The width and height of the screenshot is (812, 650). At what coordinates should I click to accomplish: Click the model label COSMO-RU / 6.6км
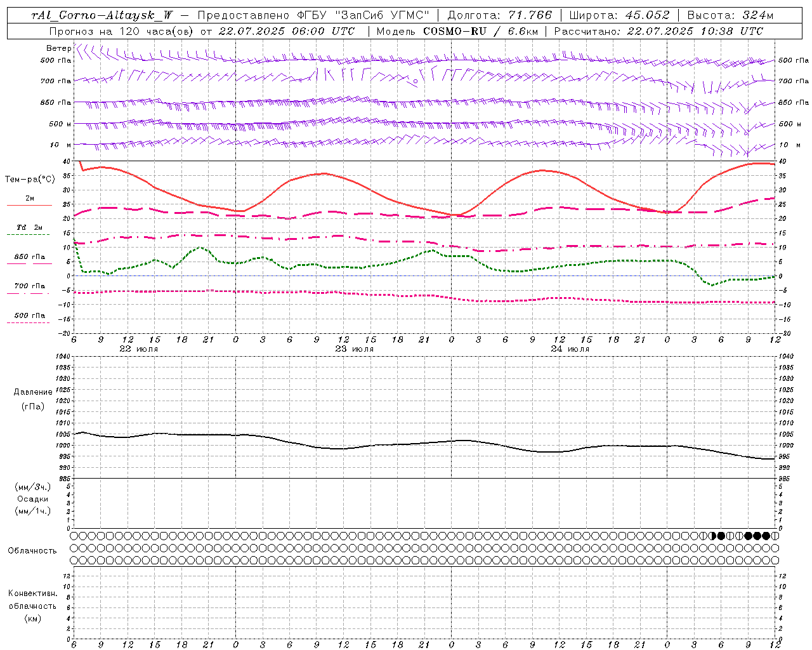480,31
